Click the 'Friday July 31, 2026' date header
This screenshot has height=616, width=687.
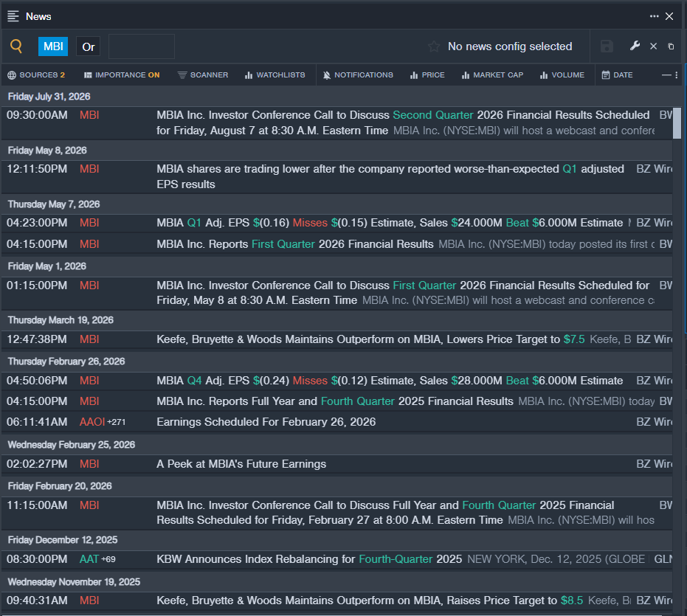point(49,97)
